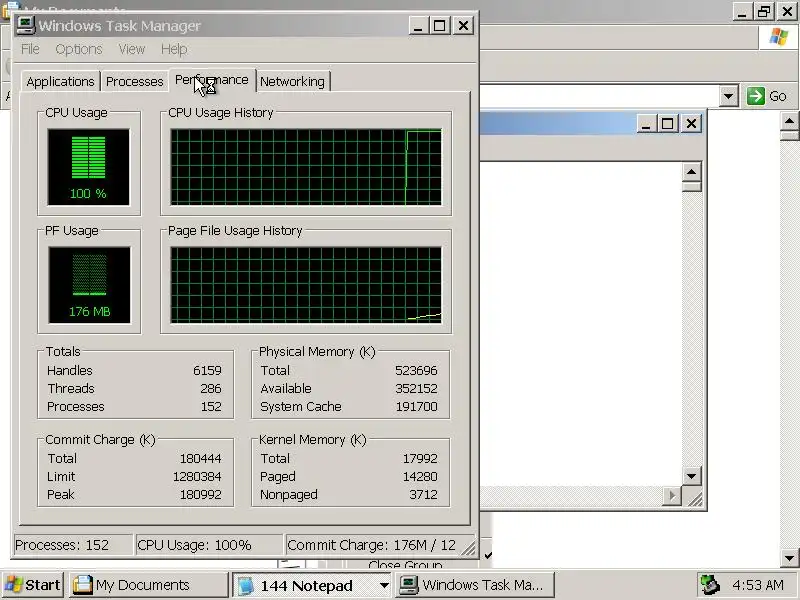Click the Available memory value 352152

(416, 389)
